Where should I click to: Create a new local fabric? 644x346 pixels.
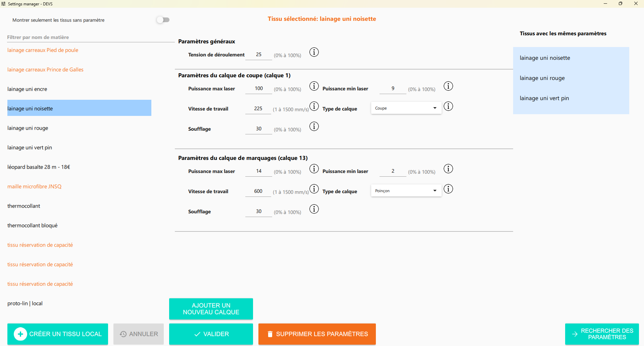(58, 334)
